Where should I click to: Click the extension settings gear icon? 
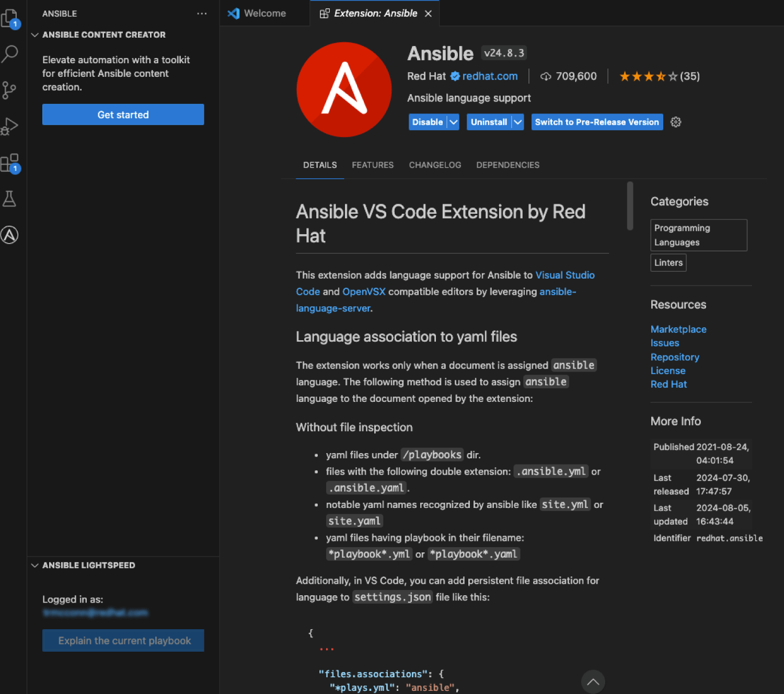point(676,122)
